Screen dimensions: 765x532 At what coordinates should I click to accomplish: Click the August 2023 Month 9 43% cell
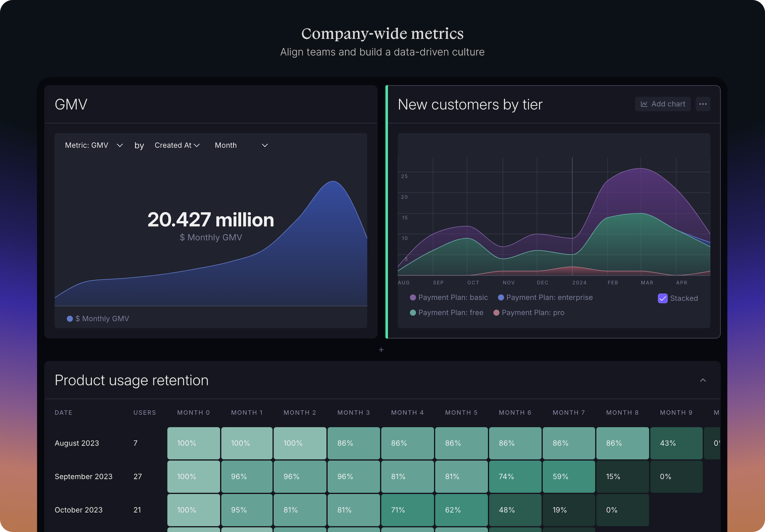point(676,443)
